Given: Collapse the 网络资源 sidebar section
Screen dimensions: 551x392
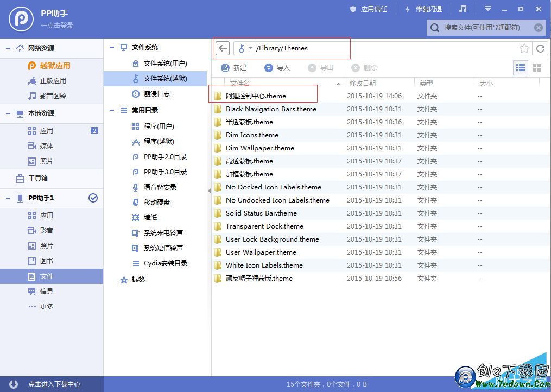Looking at the screenshot, I should click(8, 48).
